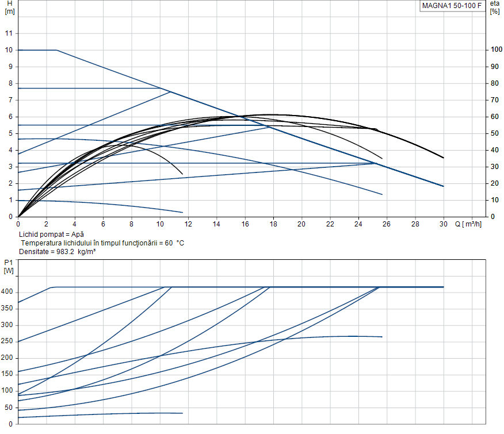Click the 0 origin tick on the flow axis
The height and width of the screenshot is (434, 504).
coord(18,224)
